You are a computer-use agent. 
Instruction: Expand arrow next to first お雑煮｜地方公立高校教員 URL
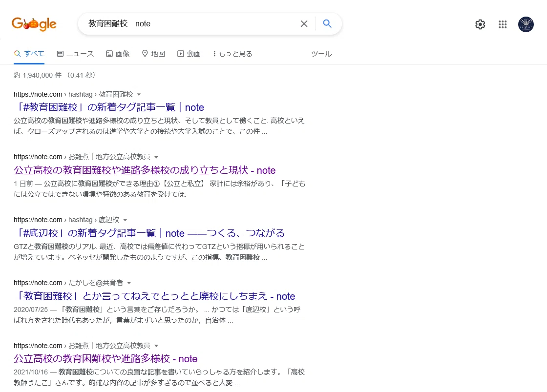156,157
